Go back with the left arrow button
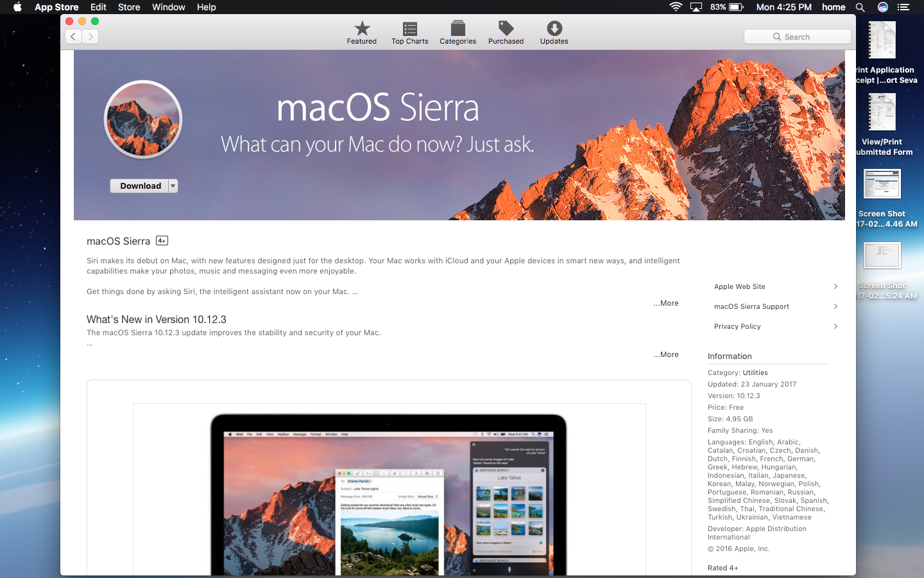Viewport: 924px width, 578px height. (73, 37)
